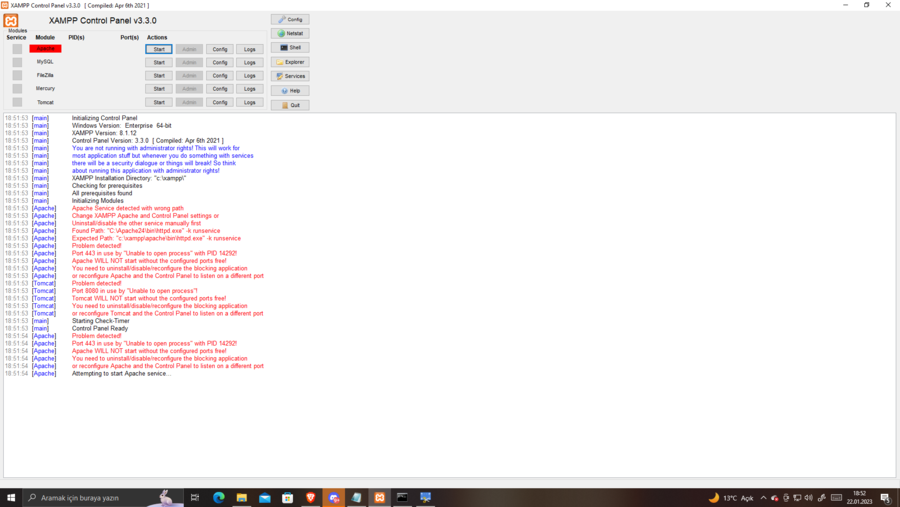Viewport: 900px width, 507px height.
Task: Click the weather widget showing 13°C
Action: tap(731, 498)
